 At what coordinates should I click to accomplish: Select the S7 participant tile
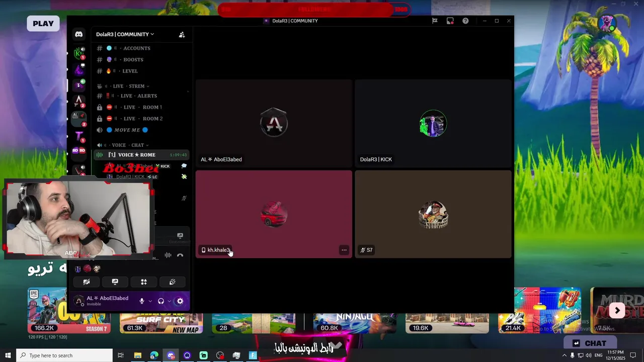tap(433, 214)
